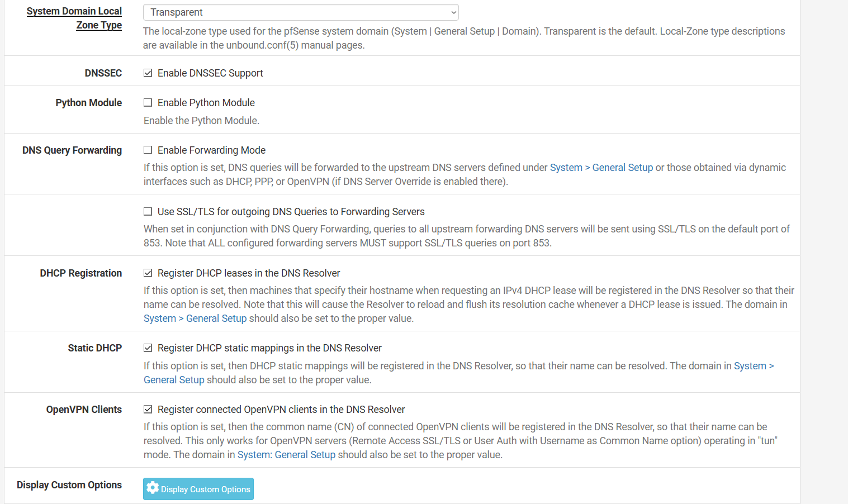848x504 pixels.
Task: Follow General Setup link in DHCP Registration description
Action: 195,318
